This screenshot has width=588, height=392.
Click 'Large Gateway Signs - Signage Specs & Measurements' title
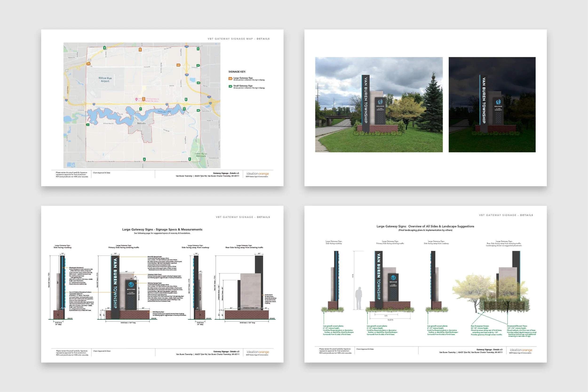pyautogui.click(x=162, y=230)
